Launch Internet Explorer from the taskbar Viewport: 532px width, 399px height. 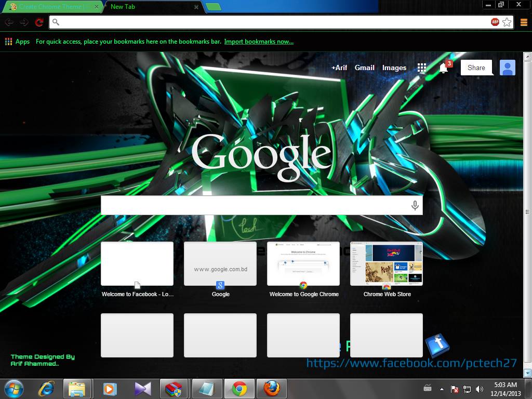click(46, 389)
